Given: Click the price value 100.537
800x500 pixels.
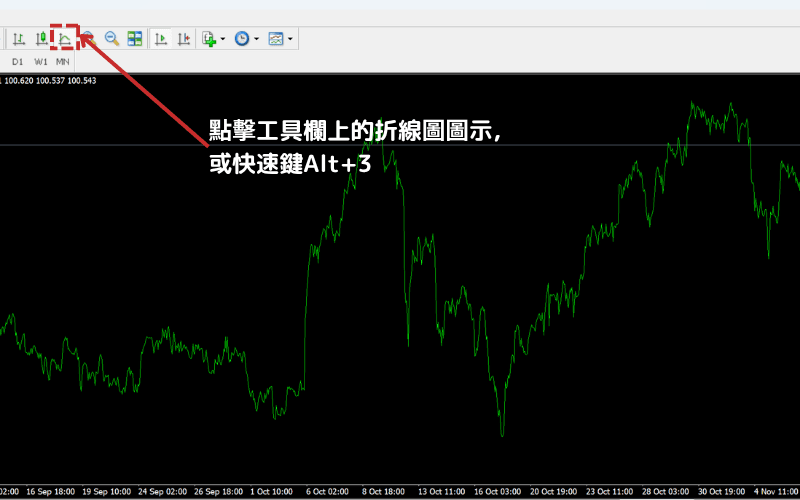Looking at the screenshot, I should tap(51, 81).
